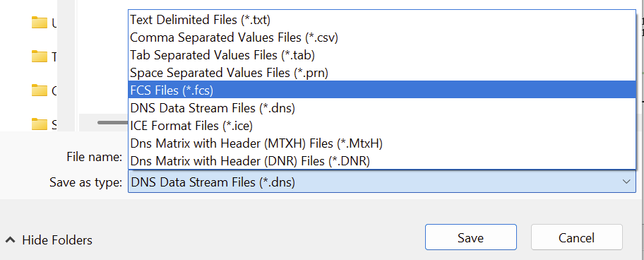Collapse folders with Hide Folders
The image size is (644, 260).
(49, 240)
